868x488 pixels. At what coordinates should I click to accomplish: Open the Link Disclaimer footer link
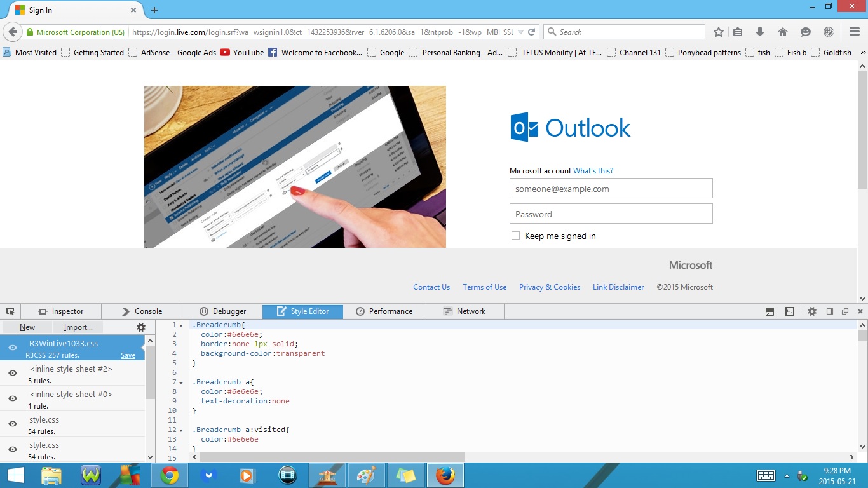[618, 287]
